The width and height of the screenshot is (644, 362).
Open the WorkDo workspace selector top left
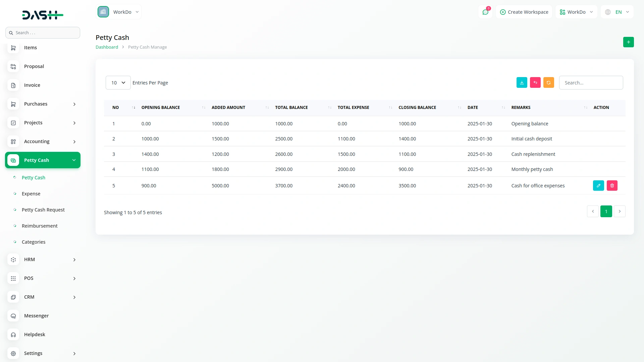(x=119, y=12)
